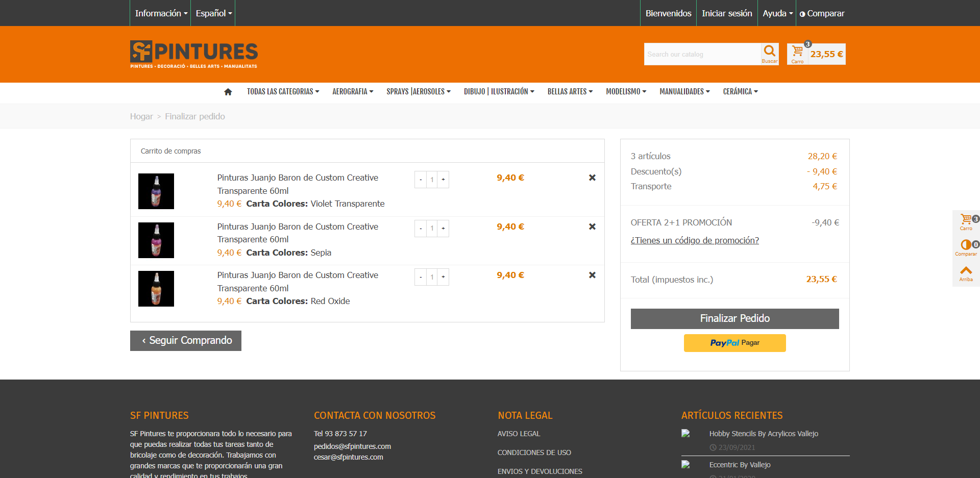
Task: Open the promotion code link
Action: coord(695,240)
